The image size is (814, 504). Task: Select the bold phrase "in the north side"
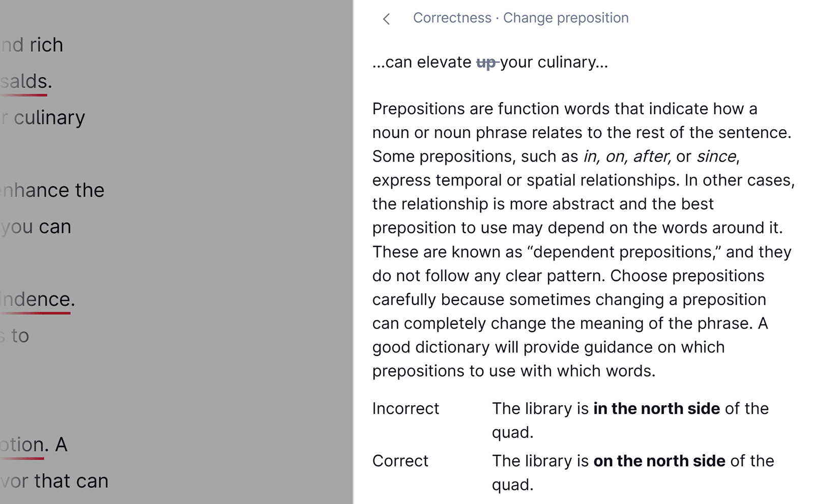tap(656, 408)
